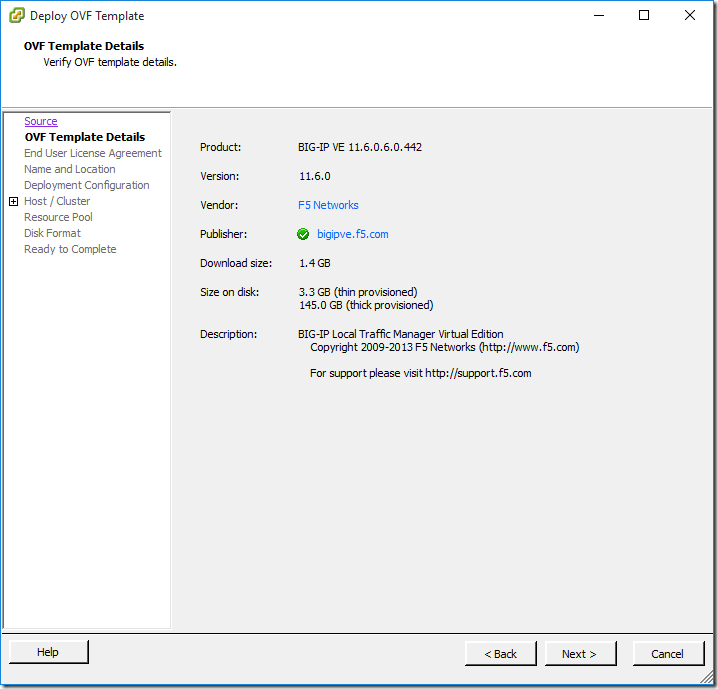Viewport: 718px width, 689px height.
Task: Click the 3.3 GB (thin provisioned) text
Action: [358, 292]
